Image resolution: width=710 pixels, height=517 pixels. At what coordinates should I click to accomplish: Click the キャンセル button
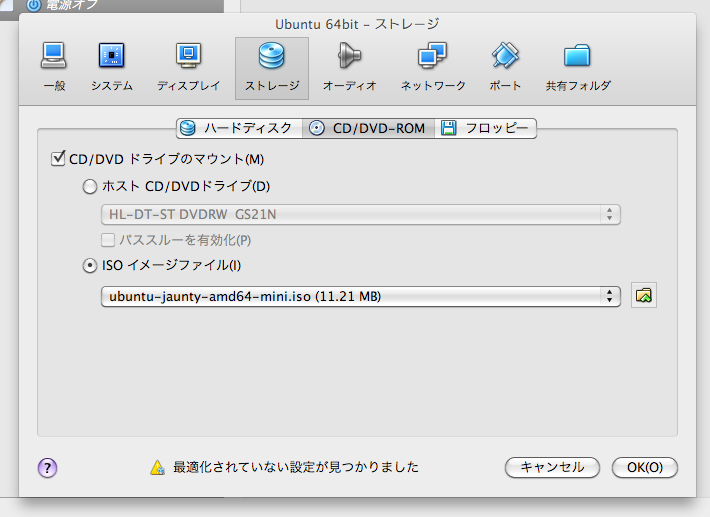[552, 467]
